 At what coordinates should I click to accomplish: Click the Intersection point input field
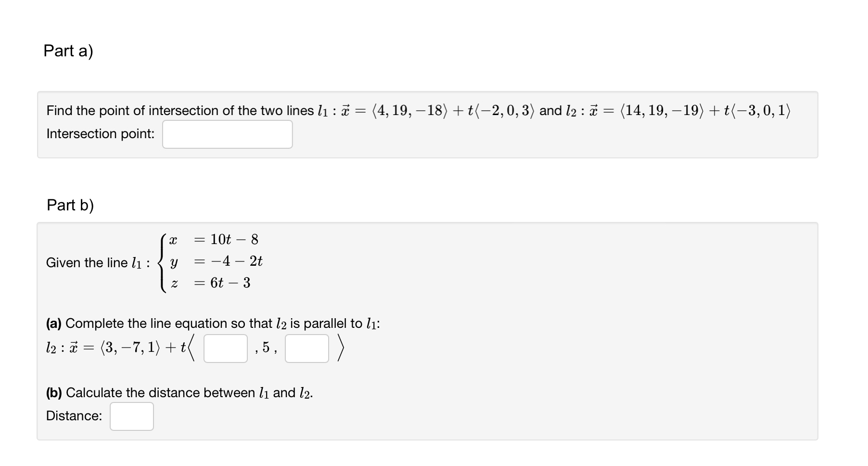pos(228,134)
